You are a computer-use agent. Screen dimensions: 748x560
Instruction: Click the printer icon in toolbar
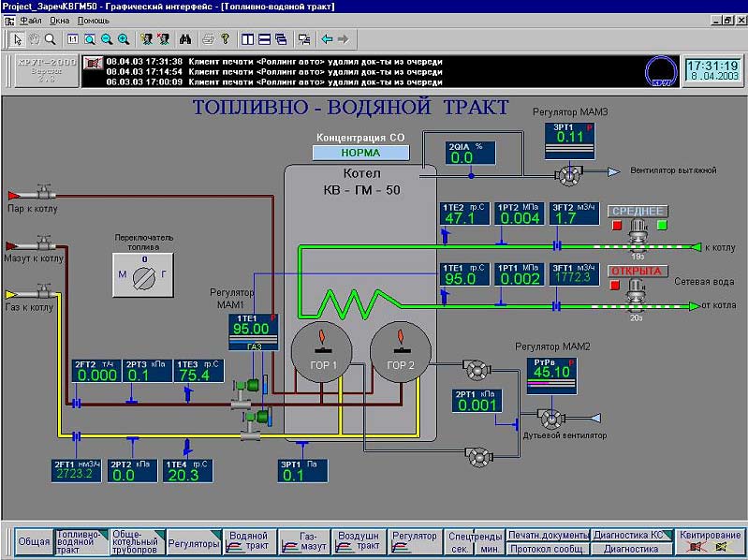[x=209, y=39]
